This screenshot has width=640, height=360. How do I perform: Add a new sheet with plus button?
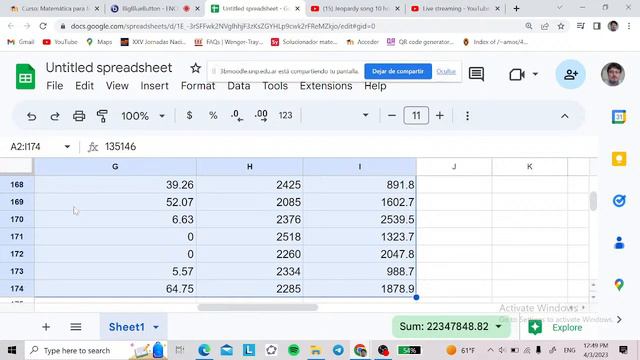(x=46, y=327)
